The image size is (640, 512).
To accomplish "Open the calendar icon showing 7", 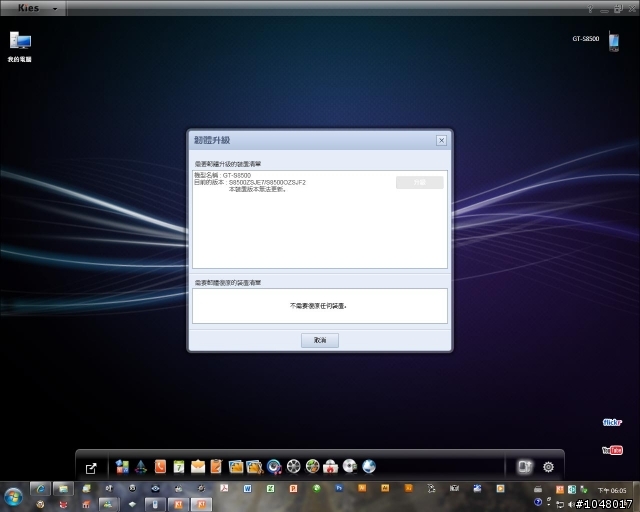I will coord(179,466).
